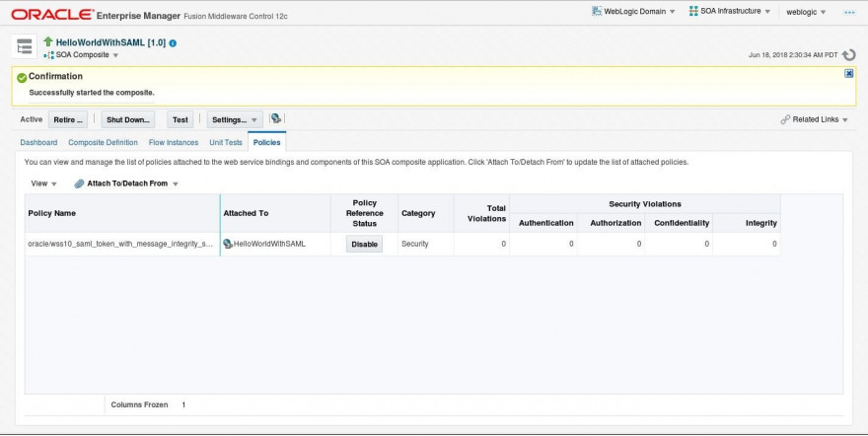Click the HelloWorldWithSAML [1.0] page title

coord(110,42)
